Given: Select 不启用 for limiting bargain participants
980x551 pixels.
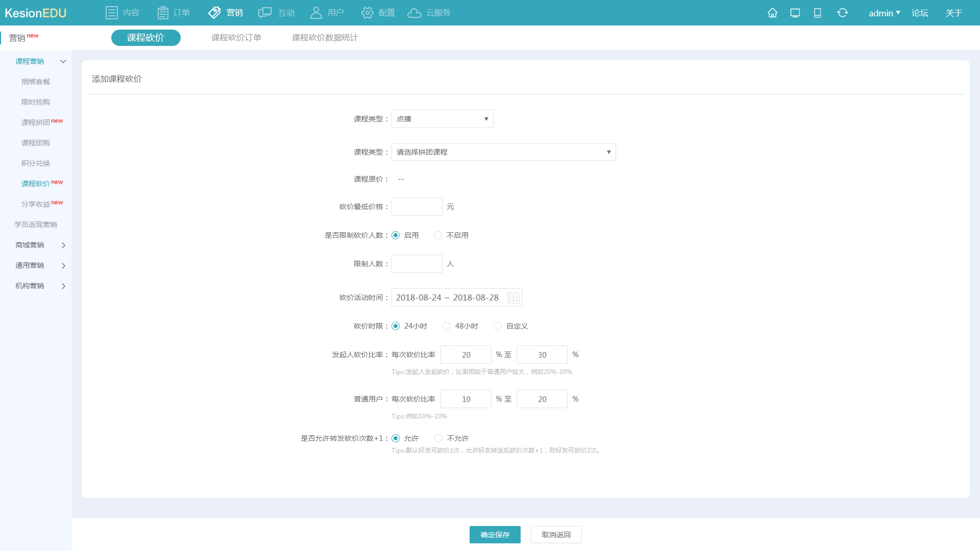Looking at the screenshot, I should point(438,235).
